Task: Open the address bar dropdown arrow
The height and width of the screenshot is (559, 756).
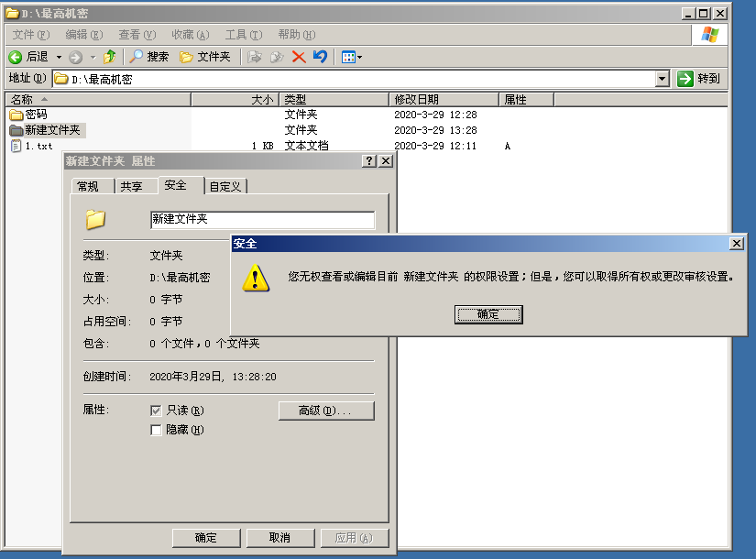Action: pyautogui.click(x=663, y=78)
